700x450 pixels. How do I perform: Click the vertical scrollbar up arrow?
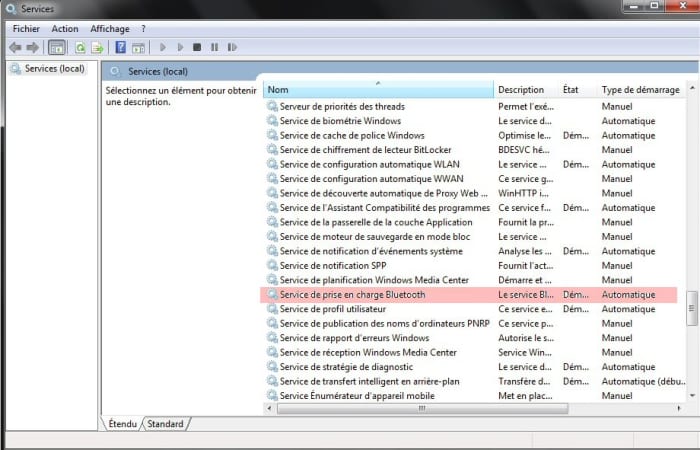point(692,88)
